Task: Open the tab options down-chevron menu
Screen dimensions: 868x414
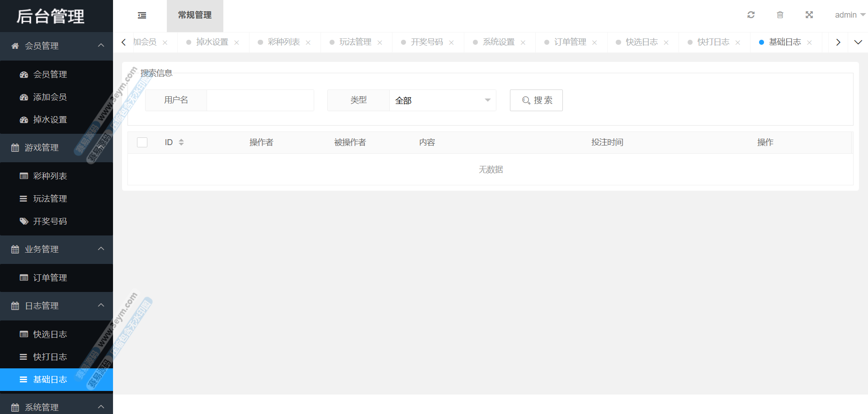Action: pos(858,42)
